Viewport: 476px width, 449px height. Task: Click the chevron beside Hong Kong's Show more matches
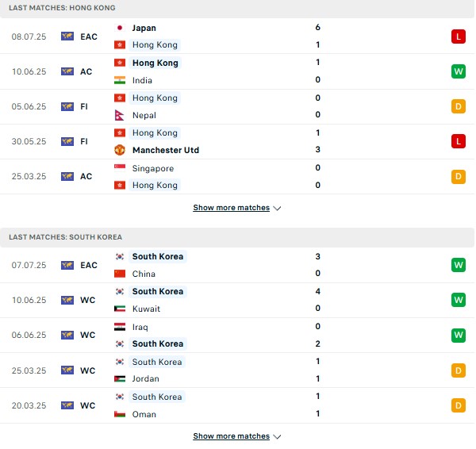click(277, 209)
